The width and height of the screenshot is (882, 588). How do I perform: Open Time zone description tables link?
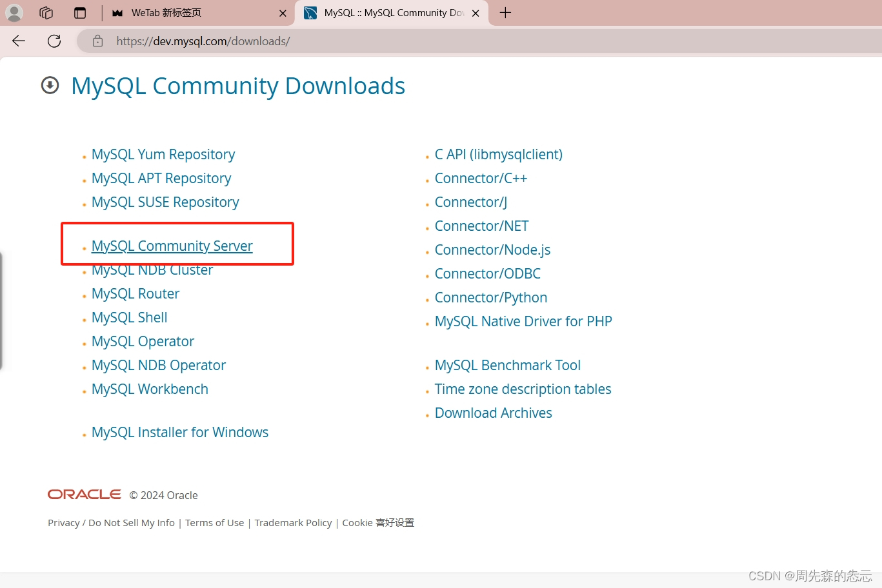[523, 389]
